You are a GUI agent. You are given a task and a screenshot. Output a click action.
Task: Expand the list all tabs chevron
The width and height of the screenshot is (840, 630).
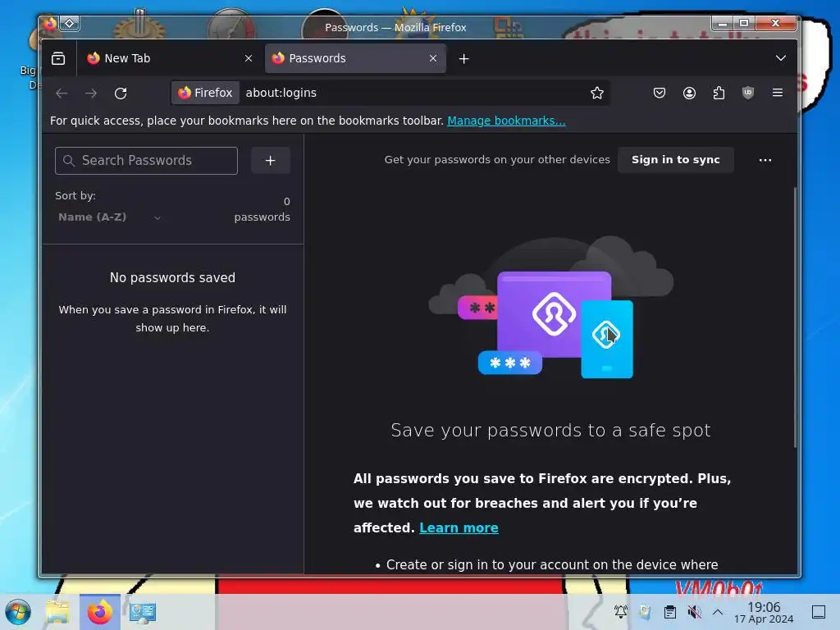pos(781,58)
